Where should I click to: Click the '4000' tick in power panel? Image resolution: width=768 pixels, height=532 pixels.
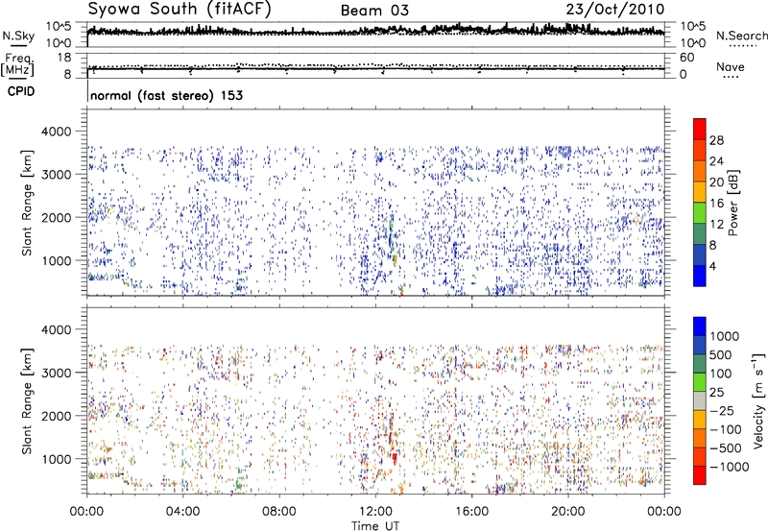pyautogui.click(x=57, y=132)
